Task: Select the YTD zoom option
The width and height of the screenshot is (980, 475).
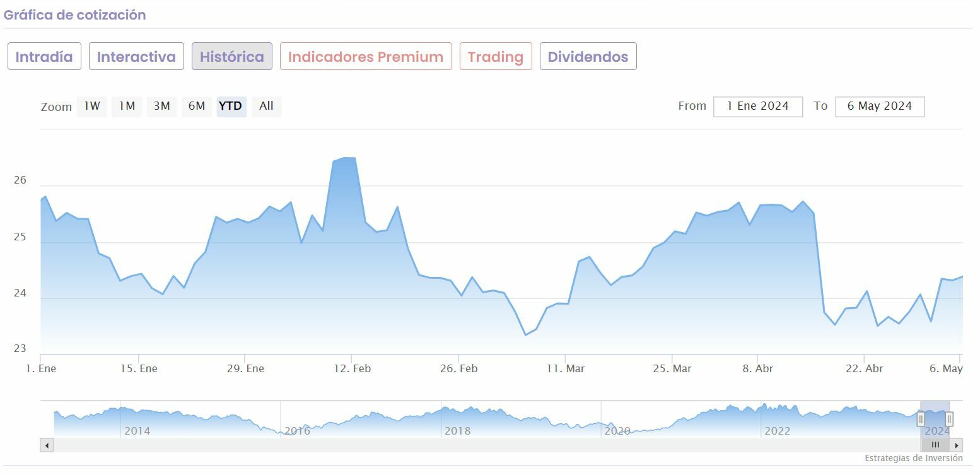Action: pyautogui.click(x=231, y=107)
